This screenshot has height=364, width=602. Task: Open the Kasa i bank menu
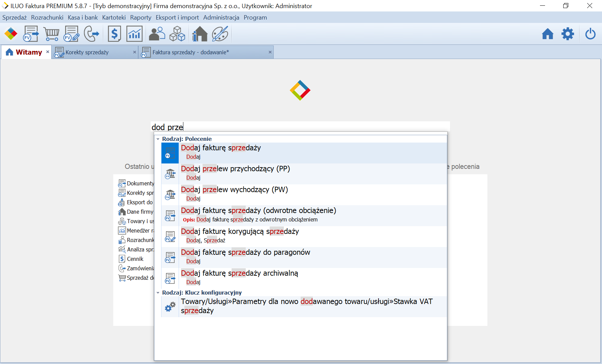point(83,18)
